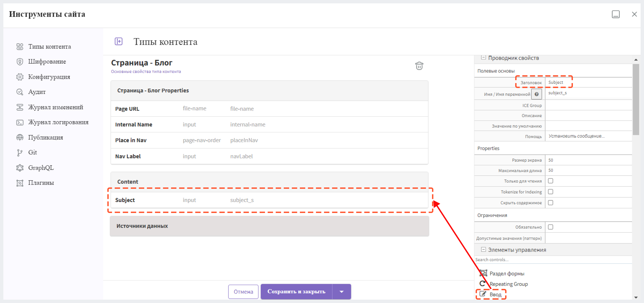
Task: Click the Плагины icon
Action: tap(20, 183)
